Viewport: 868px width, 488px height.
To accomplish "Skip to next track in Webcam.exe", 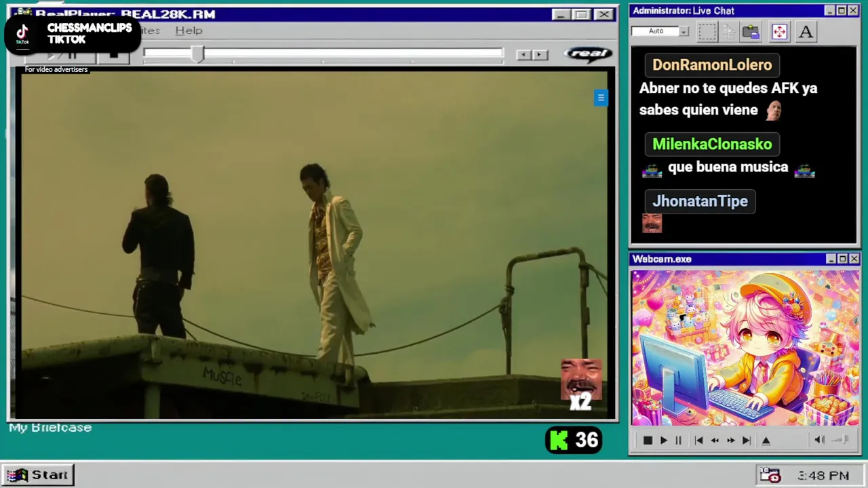I will click(747, 441).
